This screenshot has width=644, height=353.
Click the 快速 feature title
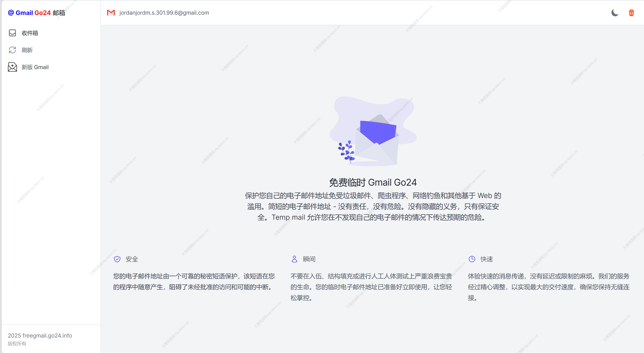pyautogui.click(x=487, y=259)
